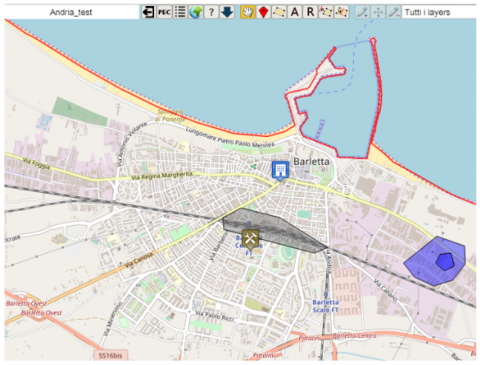Click the tools marker with hammer and wrench
Image resolution: width=480 pixels, height=365 pixels.
pos(250,239)
